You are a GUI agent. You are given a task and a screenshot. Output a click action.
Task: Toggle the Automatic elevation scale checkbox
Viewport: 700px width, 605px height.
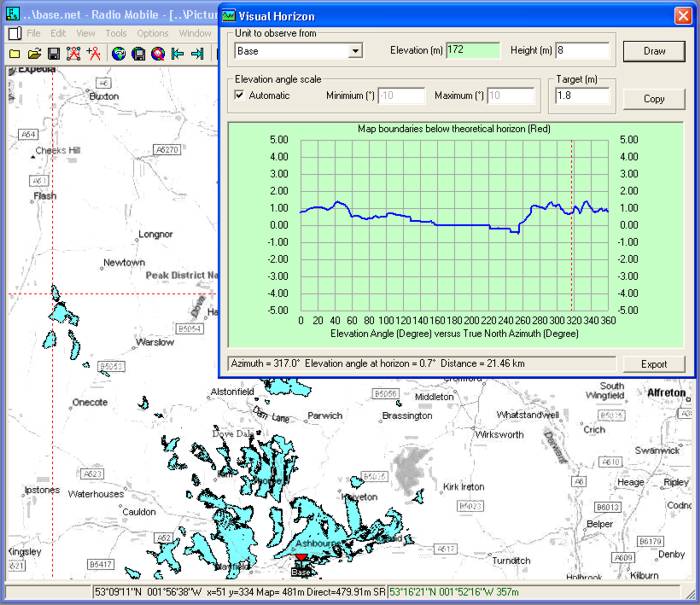tap(240, 95)
